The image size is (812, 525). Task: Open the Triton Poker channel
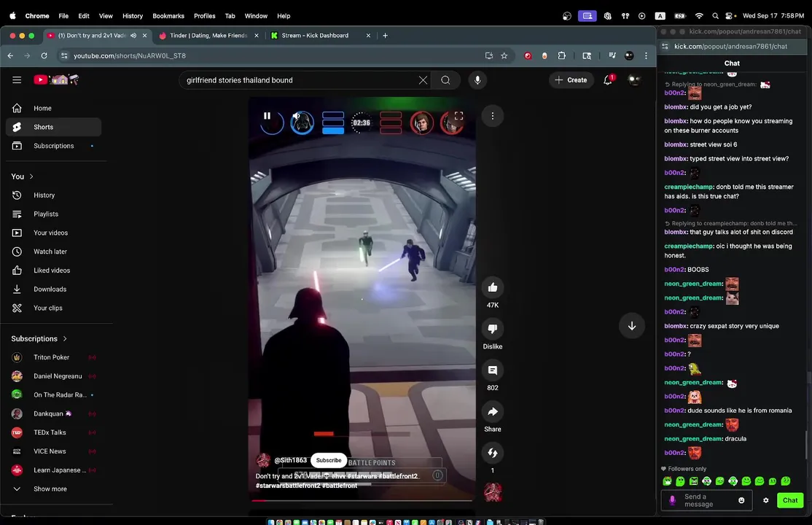[53, 357]
